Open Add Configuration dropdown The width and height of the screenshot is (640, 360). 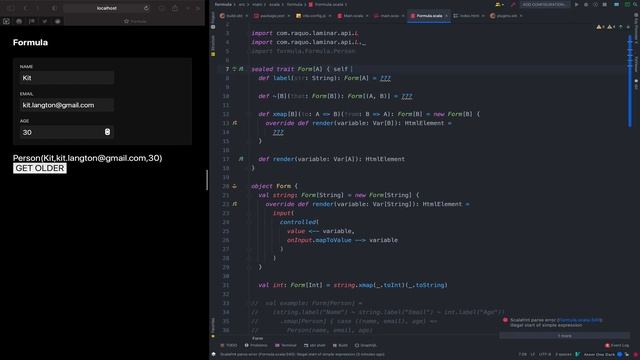tap(544, 4)
